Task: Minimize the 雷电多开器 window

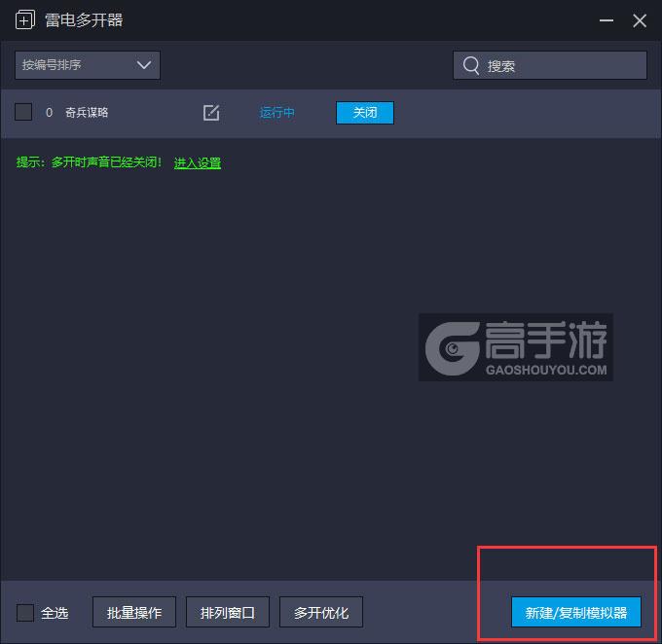Action: (608, 20)
